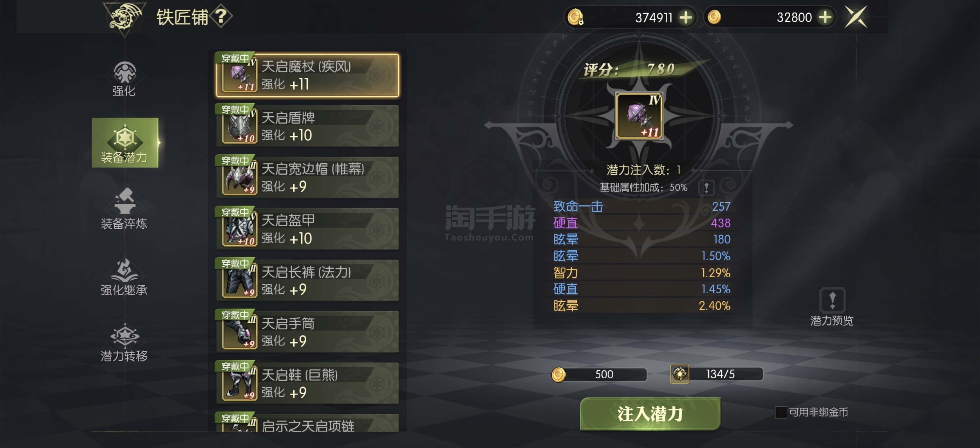The image size is (980, 448).
Task: Click the 注入潜力 button
Action: pos(650,414)
